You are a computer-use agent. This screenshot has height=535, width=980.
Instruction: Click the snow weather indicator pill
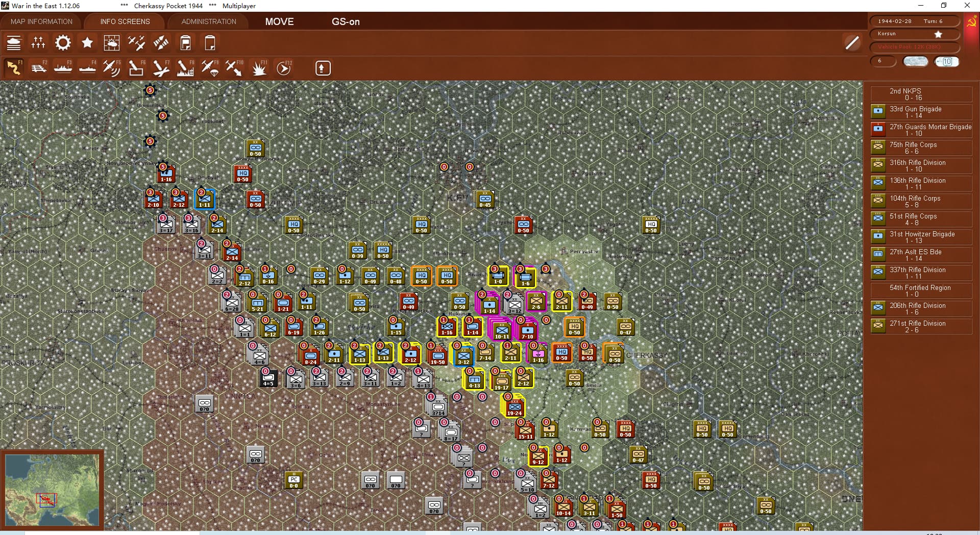(915, 61)
